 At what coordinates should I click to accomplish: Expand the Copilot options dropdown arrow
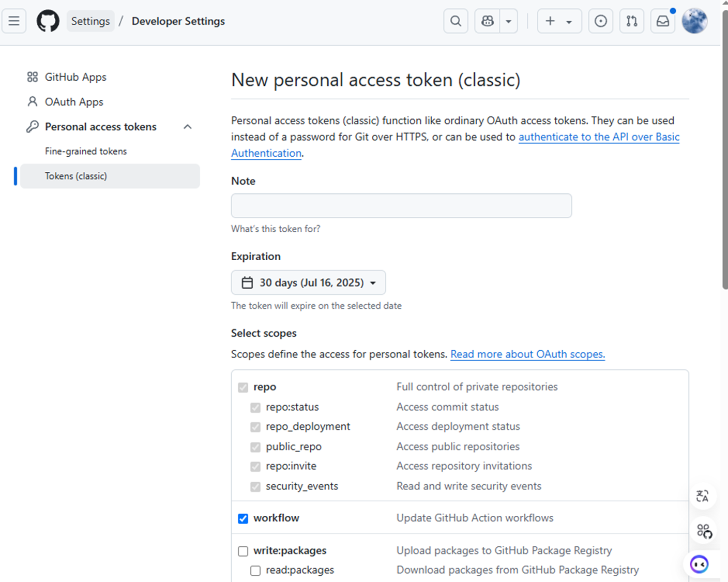509,21
